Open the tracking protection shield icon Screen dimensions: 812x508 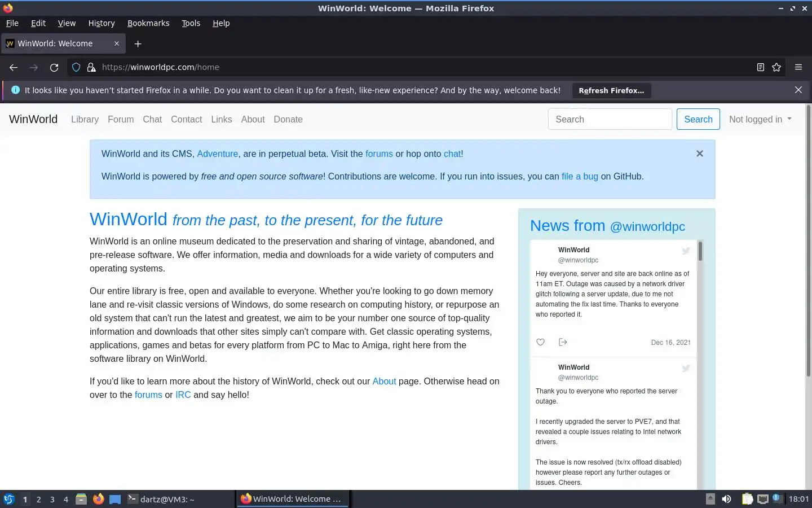coord(76,67)
